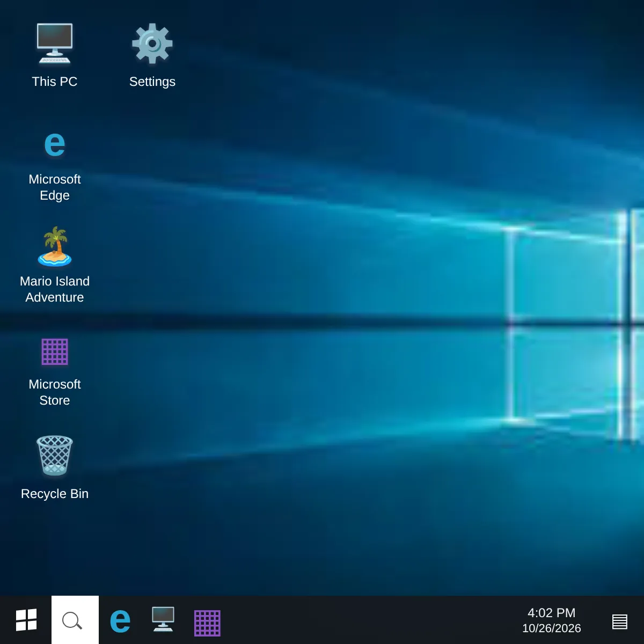Open This PC from the taskbar
Viewport: 644px width, 644px height.
pyautogui.click(x=163, y=619)
